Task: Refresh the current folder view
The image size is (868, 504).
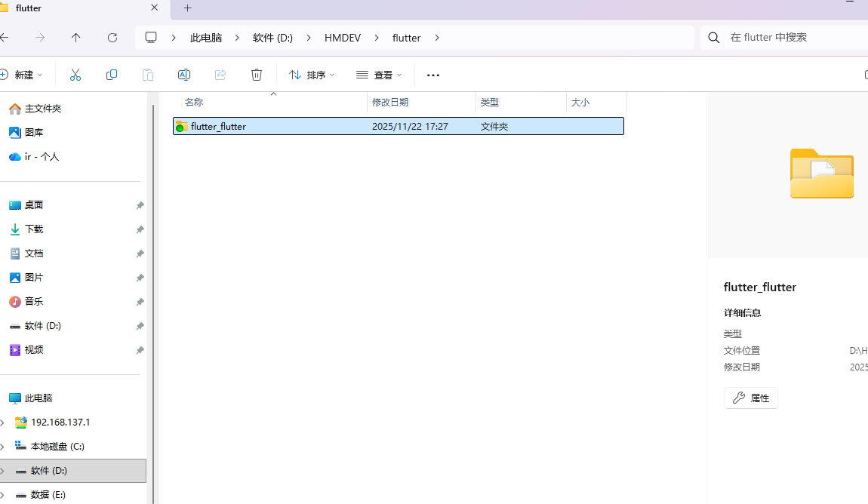Action: (x=112, y=38)
